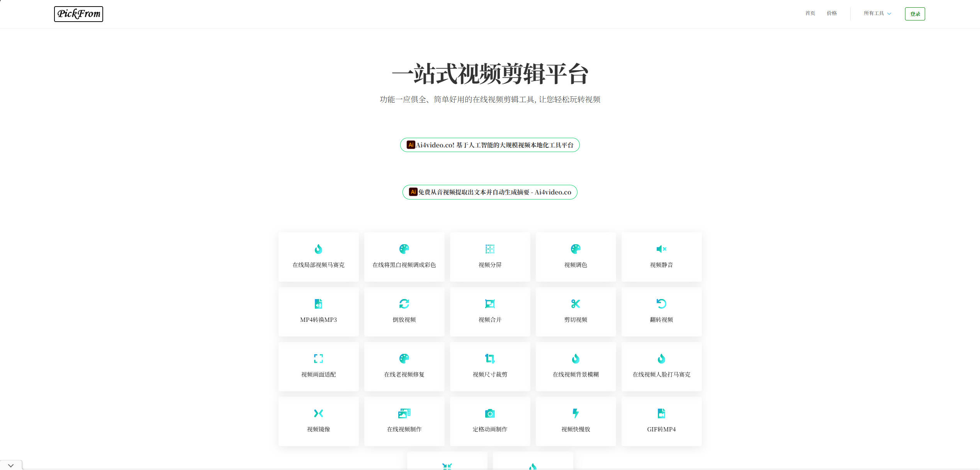This screenshot has width=980, height=470.
Task: Click the palette icon for 视频调色
Action: (x=576, y=249)
